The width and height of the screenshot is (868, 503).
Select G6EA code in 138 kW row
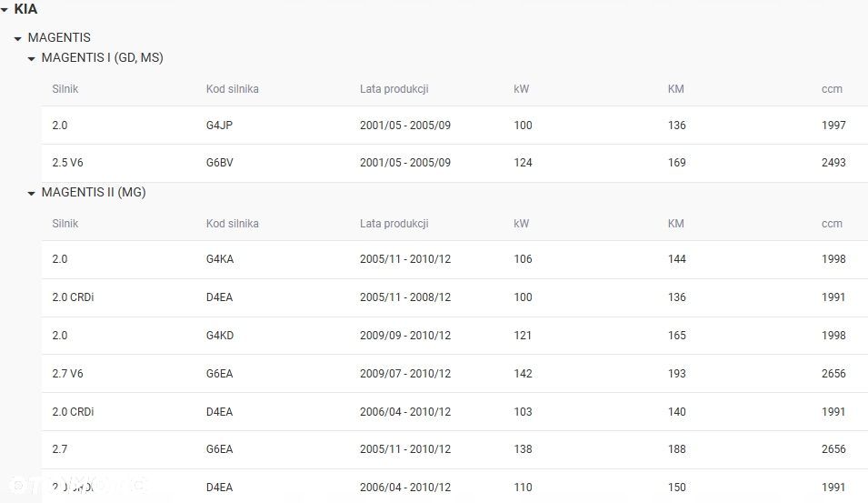(219, 449)
